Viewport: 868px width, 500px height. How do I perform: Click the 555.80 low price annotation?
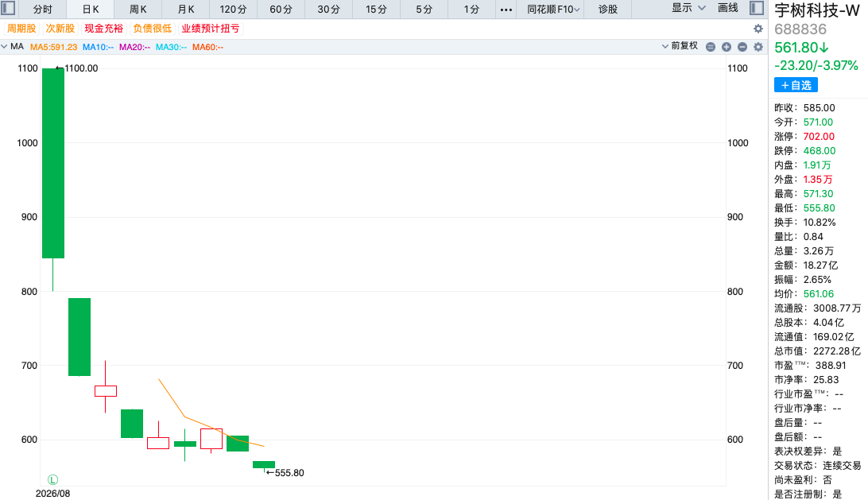pyautogui.click(x=289, y=474)
